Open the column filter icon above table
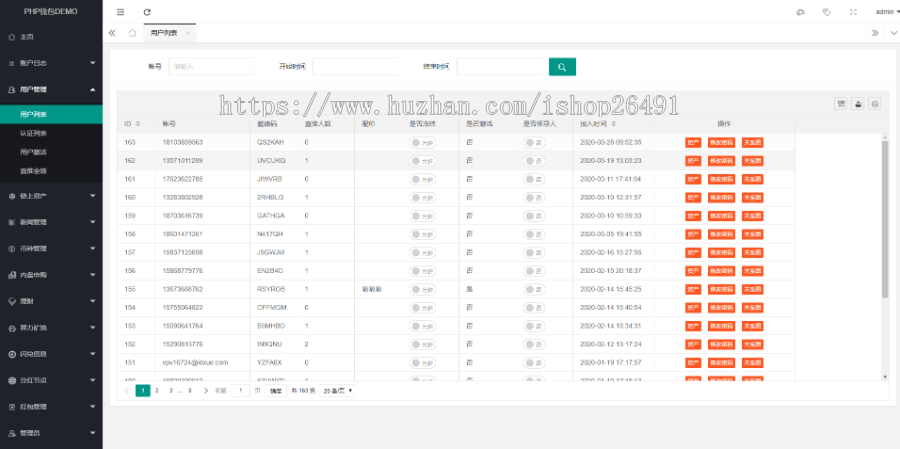900x449 pixels. coord(841,104)
